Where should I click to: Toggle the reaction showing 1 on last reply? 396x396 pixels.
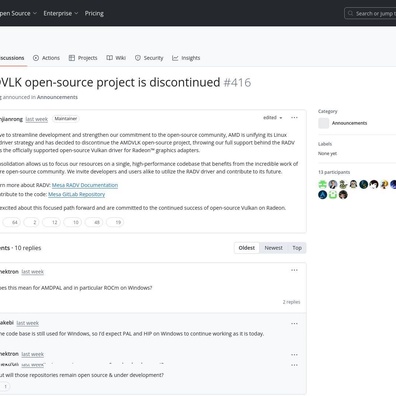[x=5, y=387]
